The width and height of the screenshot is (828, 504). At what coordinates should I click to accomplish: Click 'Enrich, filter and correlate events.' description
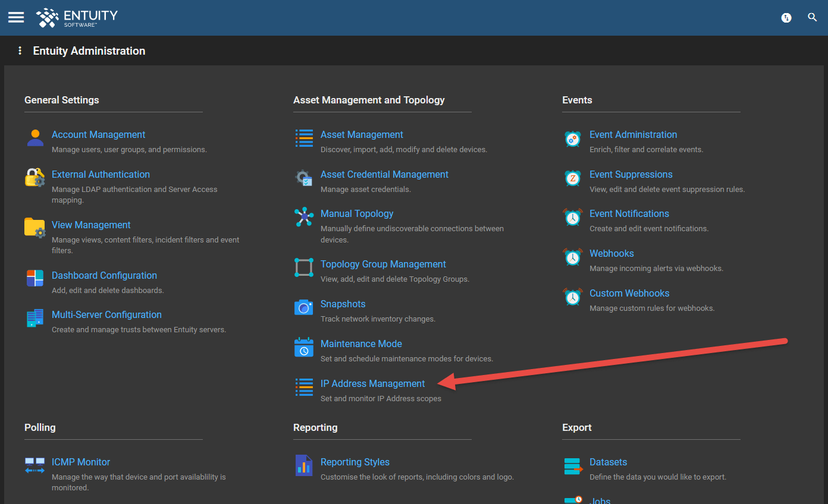pyautogui.click(x=646, y=150)
